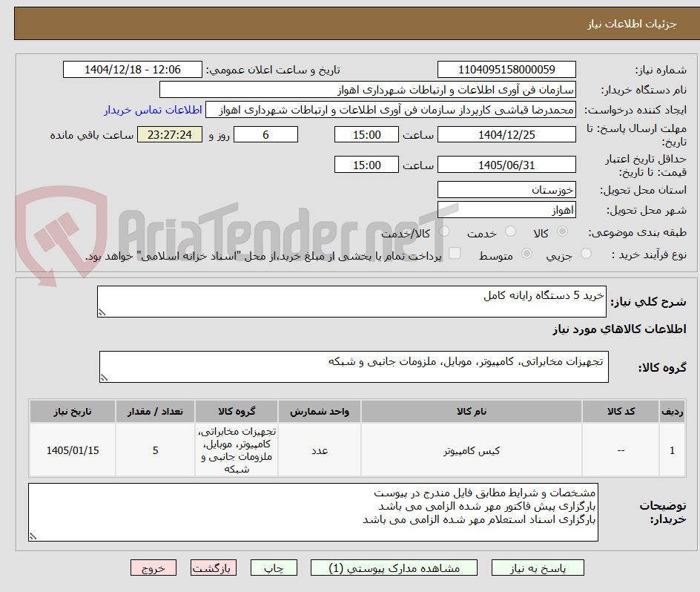The width and height of the screenshot is (700, 592).
Task: Click the 'واحد شمارش' column header
Action: tap(320, 412)
